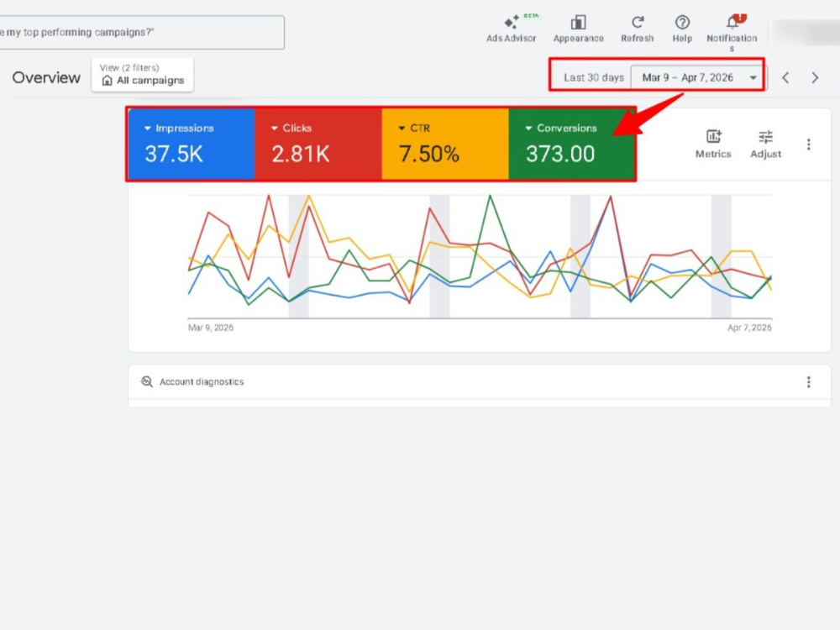Viewport: 840px width, 630px height.
Task: Click the Mar 9, 2026 axis label
Action: pyautogui.click(x=211, y=328)
